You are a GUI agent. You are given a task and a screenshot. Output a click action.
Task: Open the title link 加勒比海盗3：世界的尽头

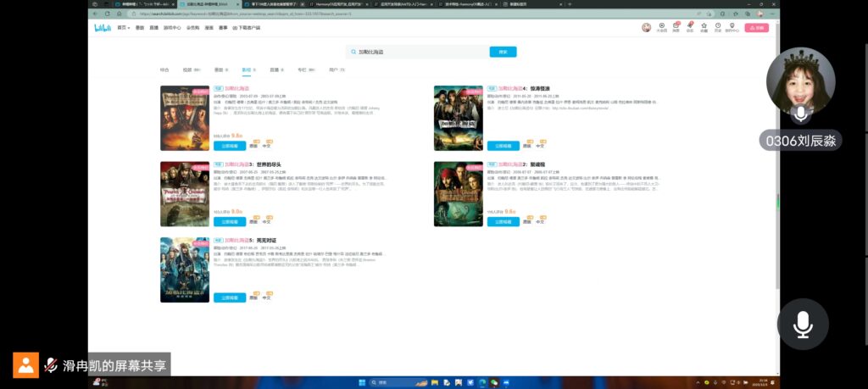point(253,164)
